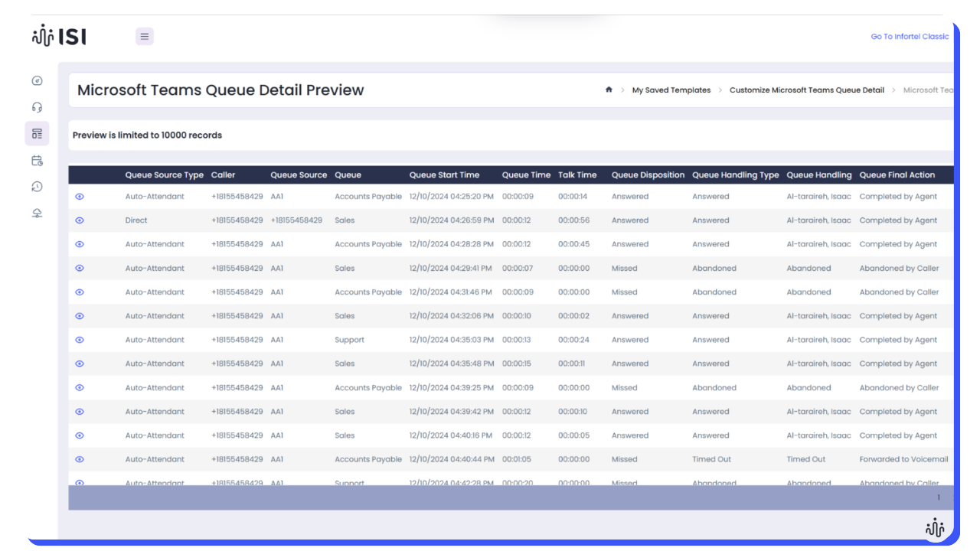
Task: Go to Customize Microsoft Teams Queue Detail breadcrumb
Action: (807, 90)
